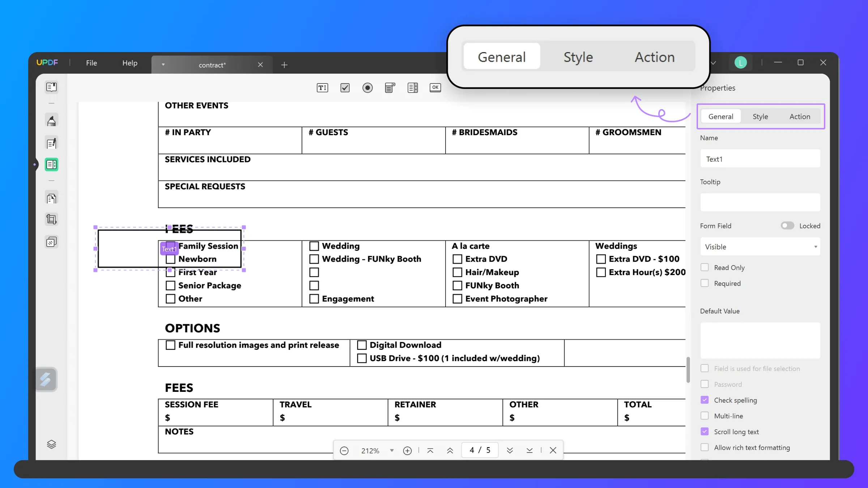Enable the Multi-line checkbox option
The image size is (868, 488).
pos(705,416)
